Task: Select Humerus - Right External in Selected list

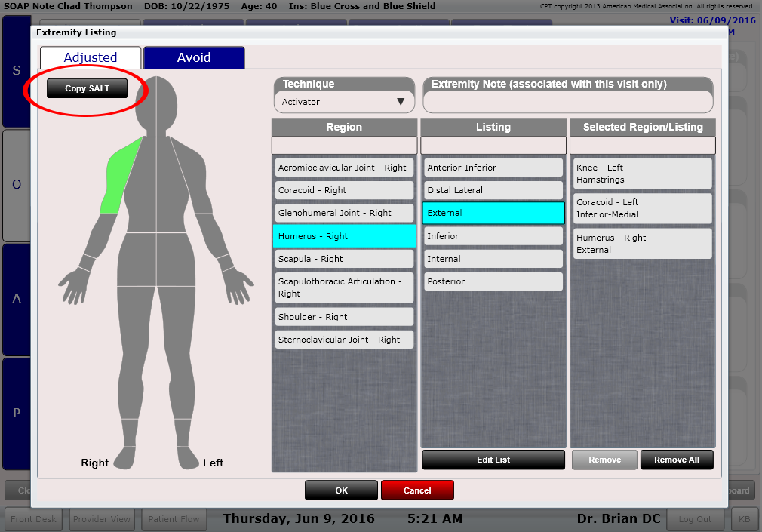Action: 642,243
